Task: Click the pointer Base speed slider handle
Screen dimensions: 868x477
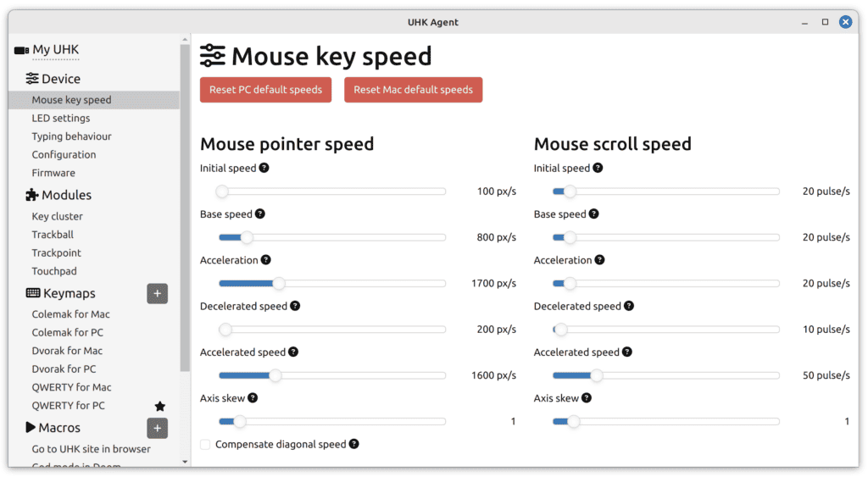Action: tap(247, 237)
